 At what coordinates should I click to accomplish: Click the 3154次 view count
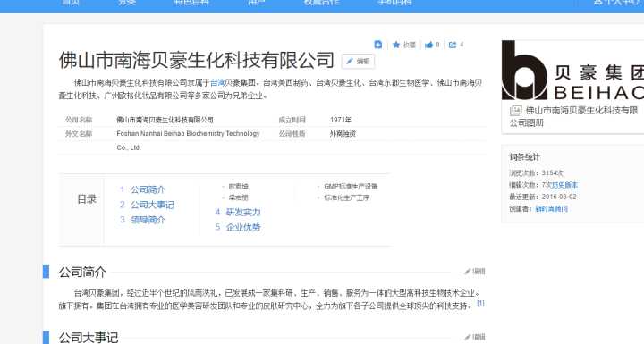[x=553, y=173]
